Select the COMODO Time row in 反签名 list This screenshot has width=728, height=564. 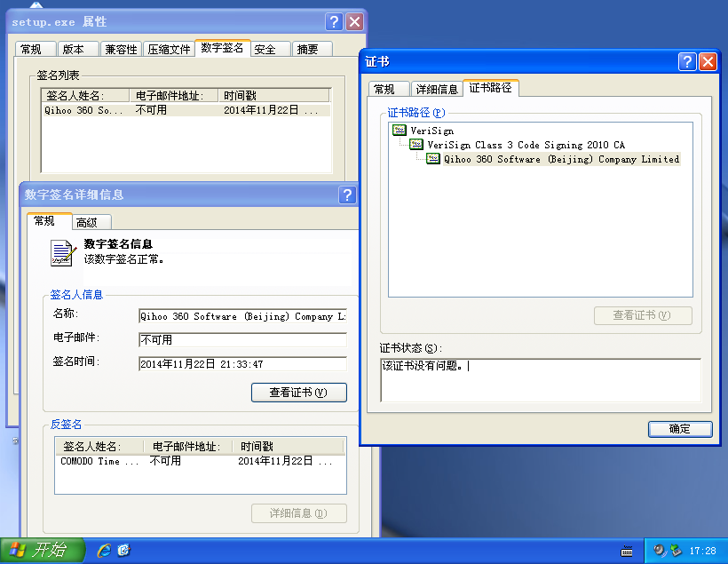201,461
